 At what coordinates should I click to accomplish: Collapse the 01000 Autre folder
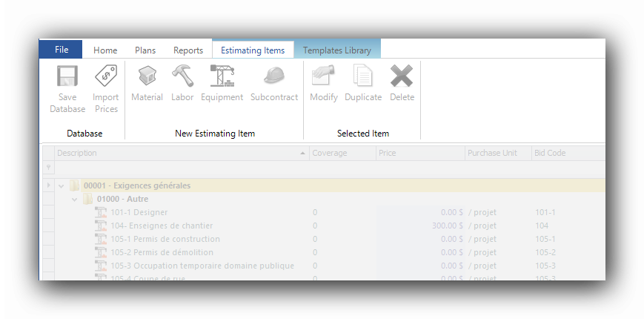tap(75, 199)
